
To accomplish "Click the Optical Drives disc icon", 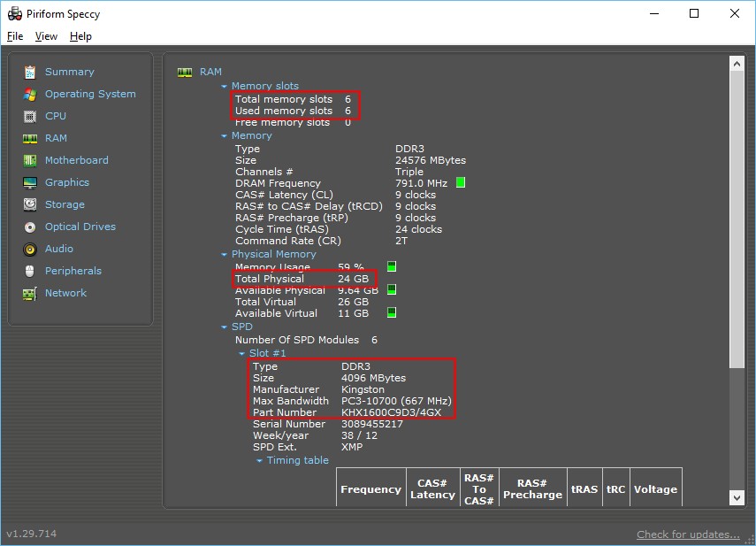I will click(x=30, y=227).
